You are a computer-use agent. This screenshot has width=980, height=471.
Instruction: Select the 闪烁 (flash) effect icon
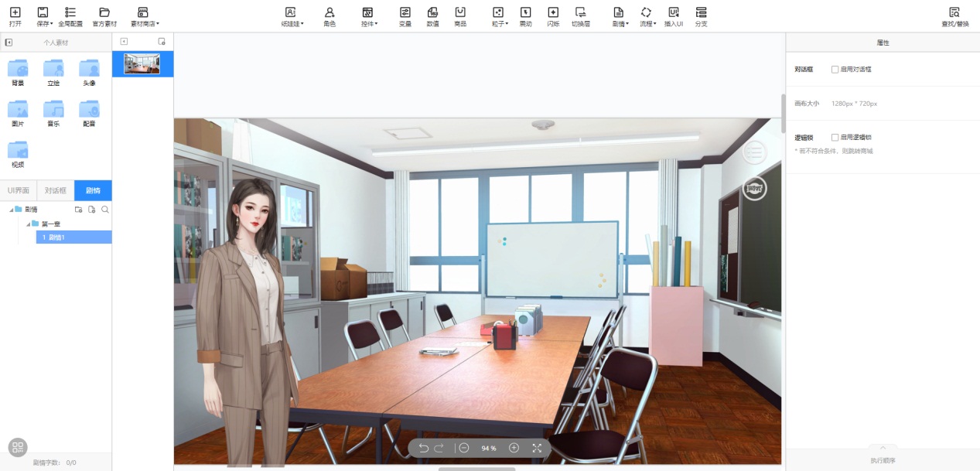point(552,16)
